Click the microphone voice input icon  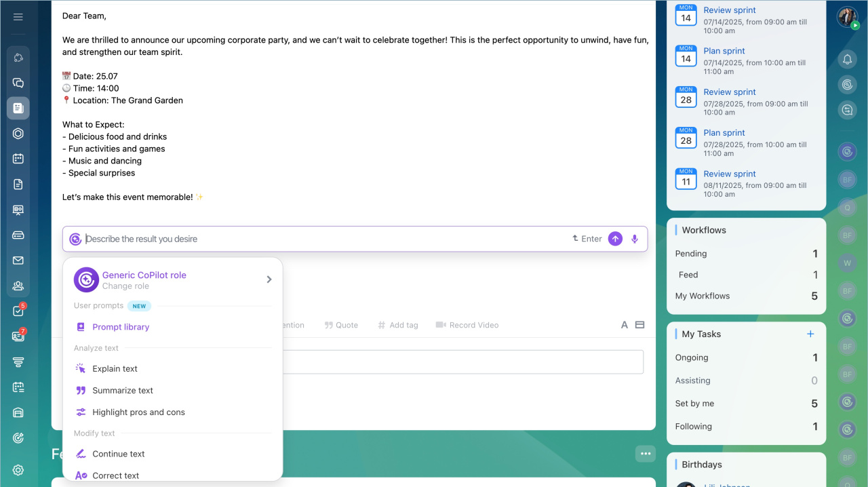pos(635,239)
